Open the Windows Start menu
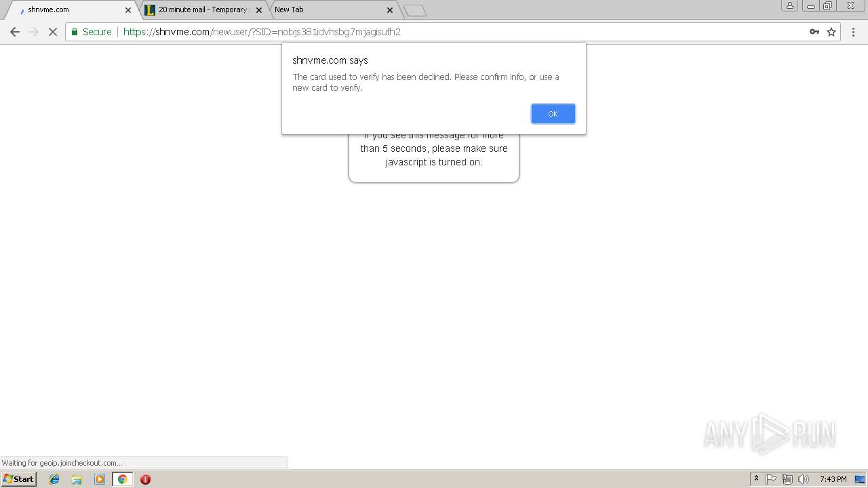Screen dimensions: 868x488 click(x=19, y=479)
